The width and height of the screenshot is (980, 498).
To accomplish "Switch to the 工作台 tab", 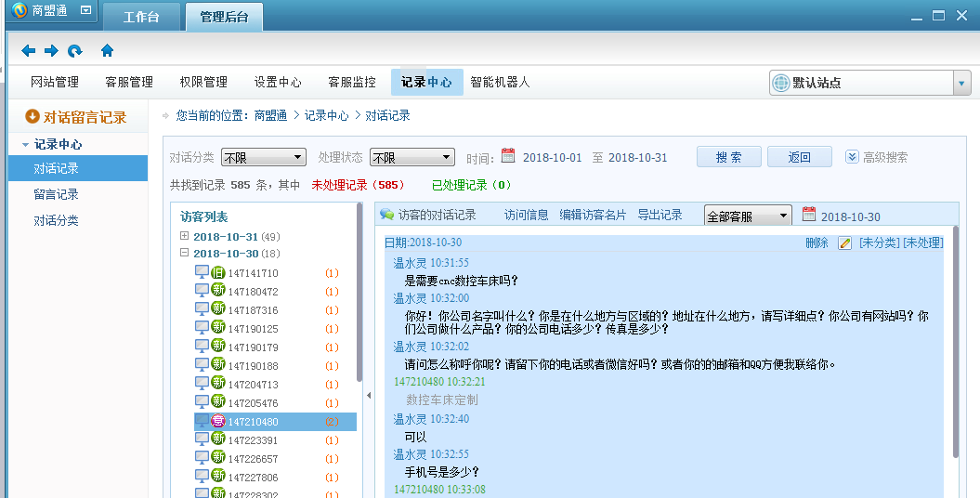I will tap(141, 17).
